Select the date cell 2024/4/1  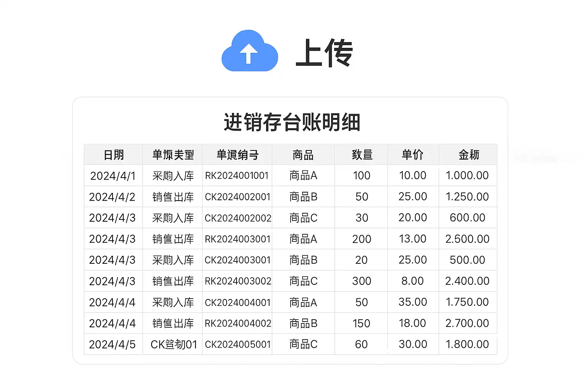point(113,176)
